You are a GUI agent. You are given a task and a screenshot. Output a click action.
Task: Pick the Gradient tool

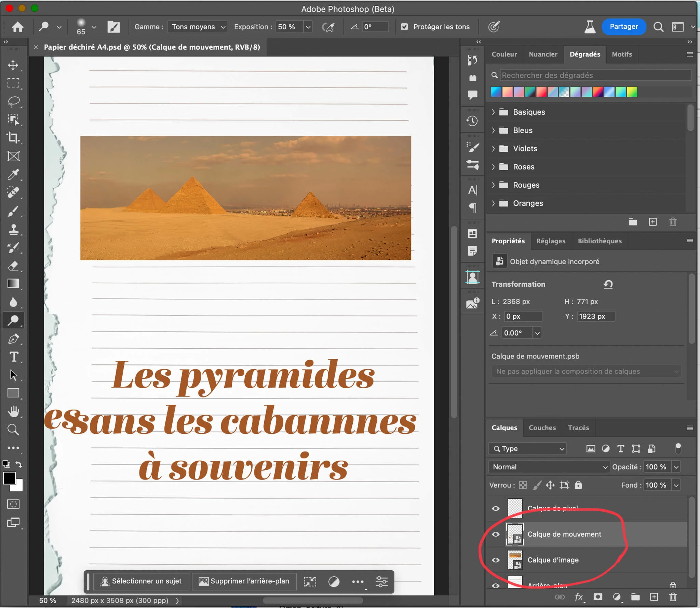pyautogui.click(x=13, y=284)
